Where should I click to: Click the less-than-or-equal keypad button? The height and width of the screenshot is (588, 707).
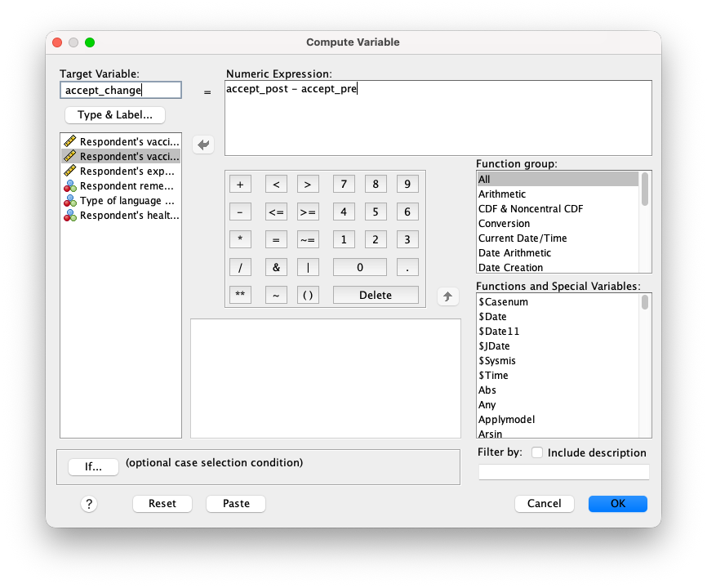point(276,212)
